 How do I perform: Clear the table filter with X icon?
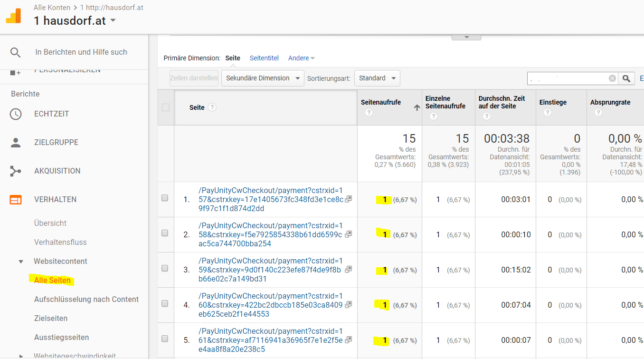[x=612, y=78]
